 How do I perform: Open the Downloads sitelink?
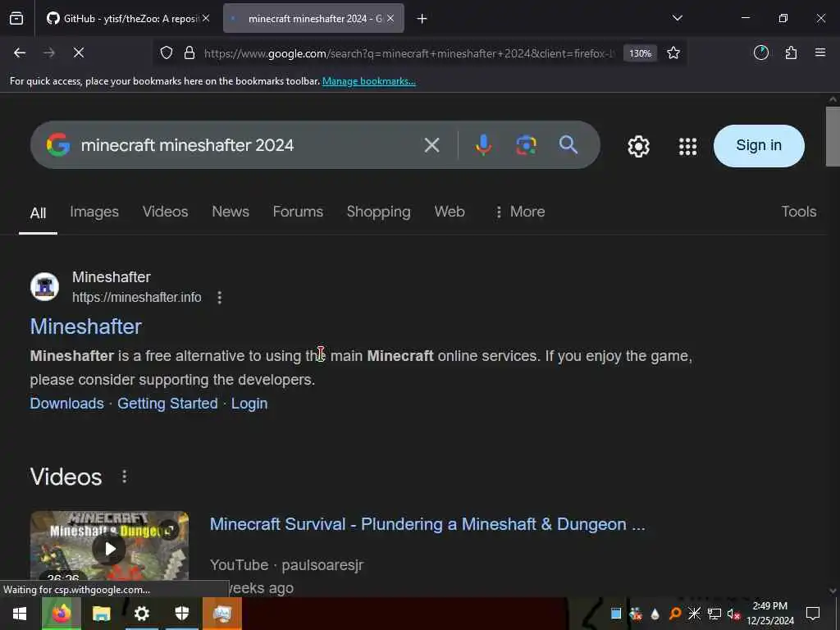[67, 404]
